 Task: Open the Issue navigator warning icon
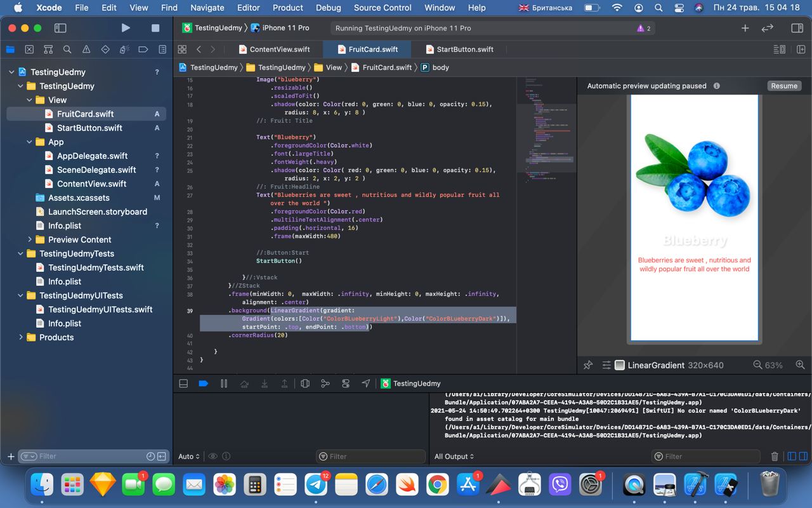tap(86, 50)
